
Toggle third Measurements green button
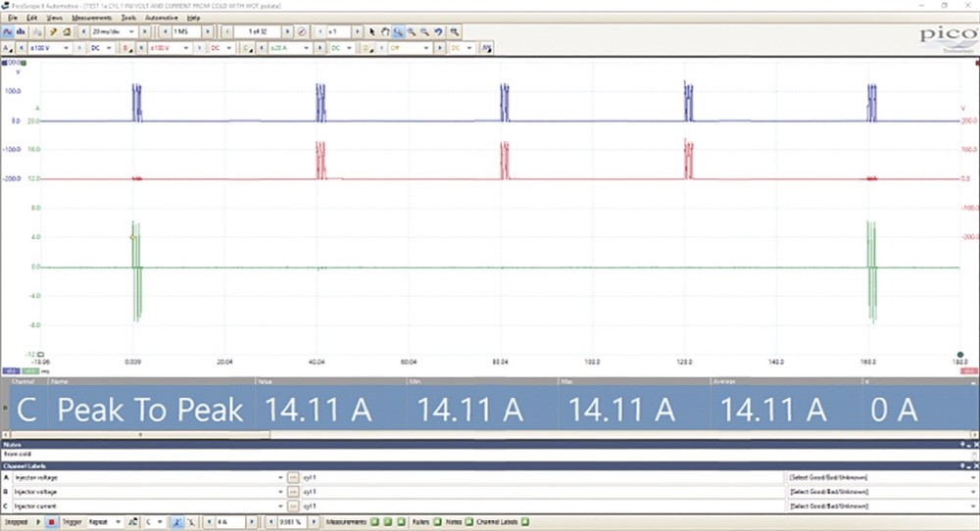pos(401,521)
